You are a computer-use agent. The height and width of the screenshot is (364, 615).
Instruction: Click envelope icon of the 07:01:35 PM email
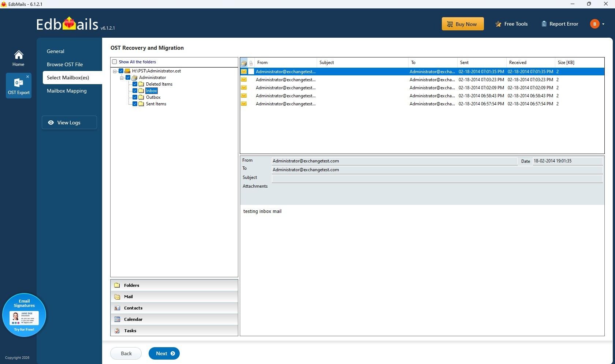[x=244, y=72]
